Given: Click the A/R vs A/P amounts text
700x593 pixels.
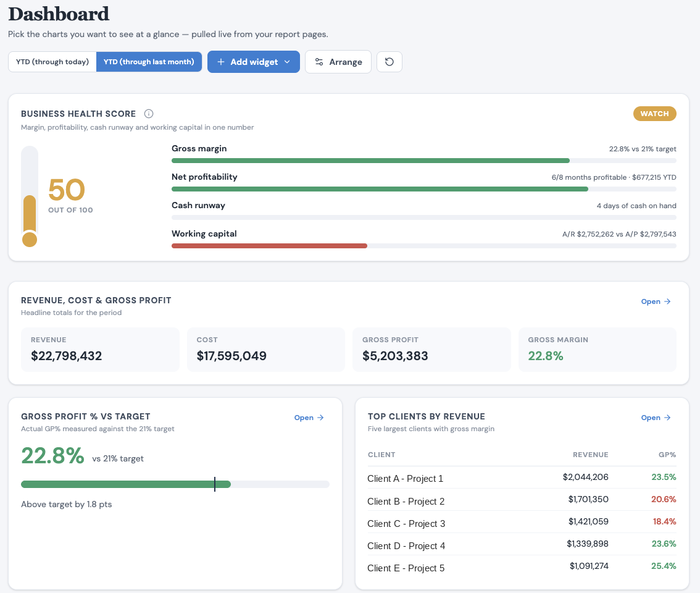Looking at the screenshot, I should click(619, 234).
